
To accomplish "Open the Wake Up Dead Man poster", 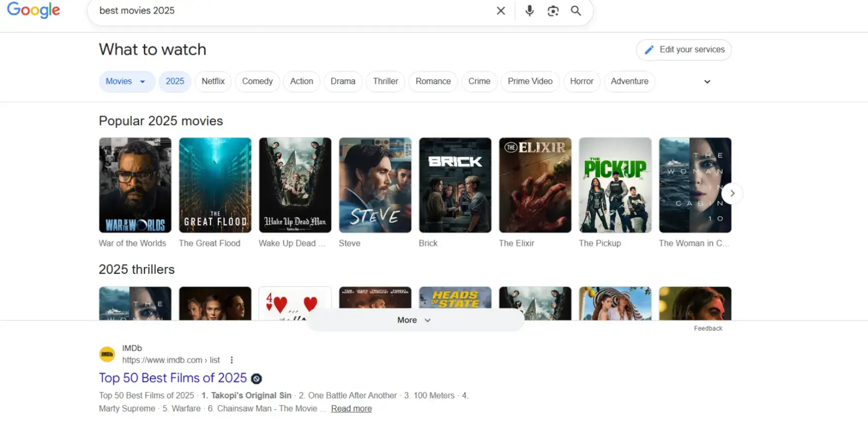I will click(x=295, y=185).
